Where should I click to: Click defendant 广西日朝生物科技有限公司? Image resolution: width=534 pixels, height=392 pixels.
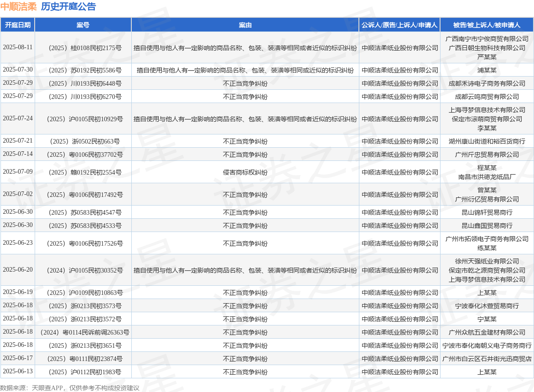(x=487, y=48)
